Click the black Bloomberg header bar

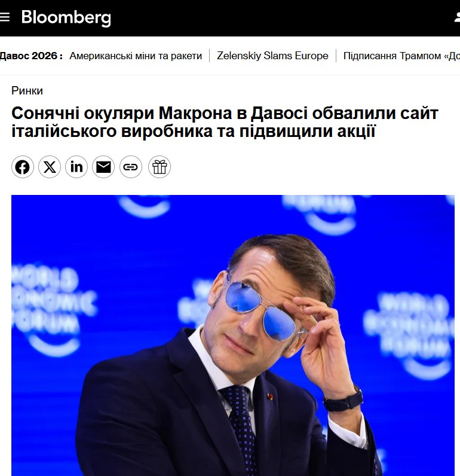click(230, 18)
